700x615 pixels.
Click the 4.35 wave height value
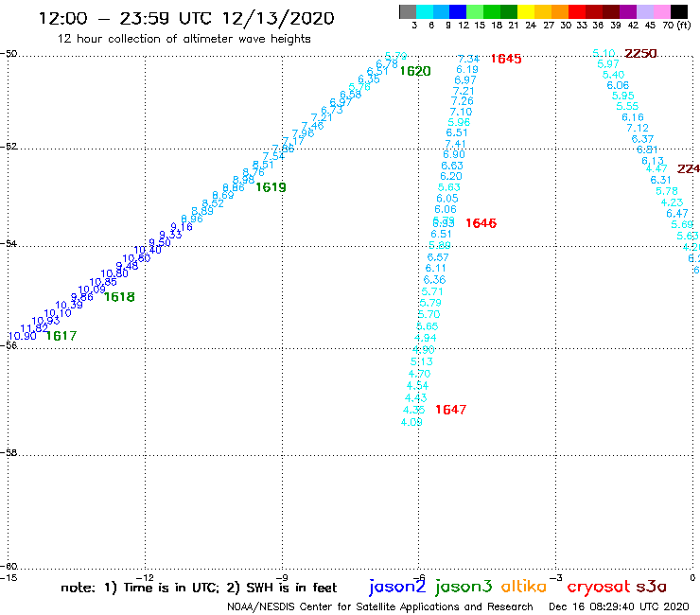click(x=413, y=410)
